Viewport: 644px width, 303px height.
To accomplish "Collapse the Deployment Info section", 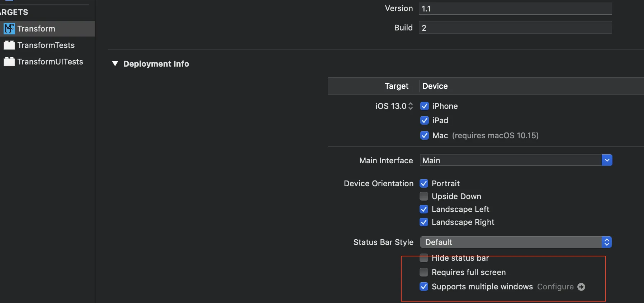I will pyautogui.click(x=115, y=64).
